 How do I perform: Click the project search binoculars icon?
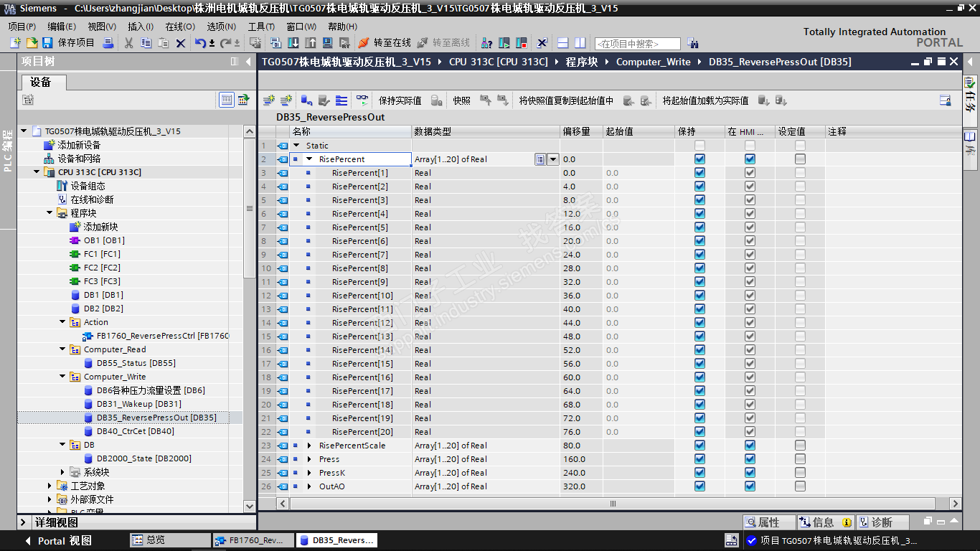(692, 43)
